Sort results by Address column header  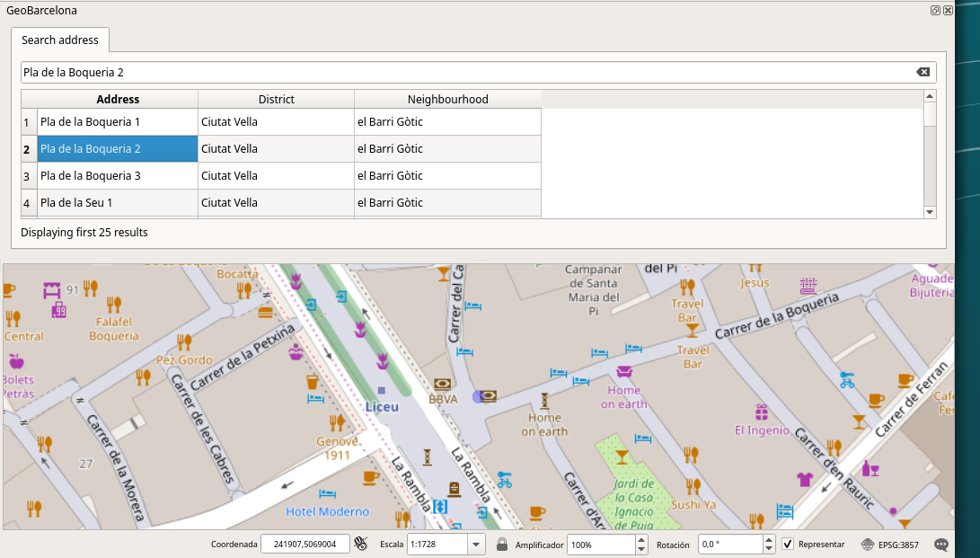coord(118,99)
